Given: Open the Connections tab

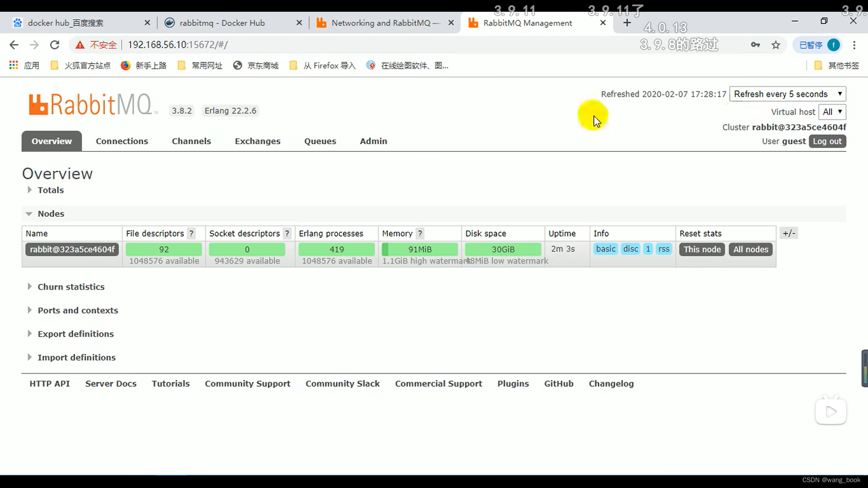Looking at the screenshot, I should click(x=122, y=141).
